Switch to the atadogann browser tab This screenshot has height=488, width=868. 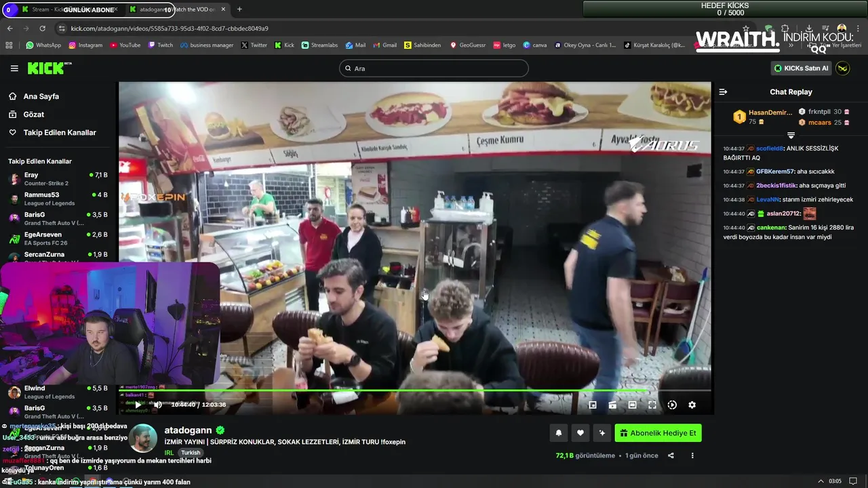click(x=176, y=9)
